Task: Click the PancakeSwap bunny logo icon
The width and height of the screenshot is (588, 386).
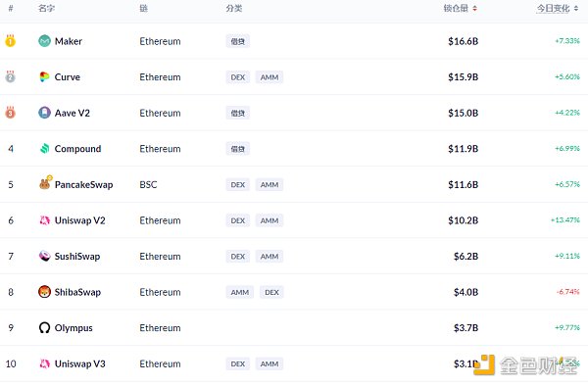Action: (45, 183)
